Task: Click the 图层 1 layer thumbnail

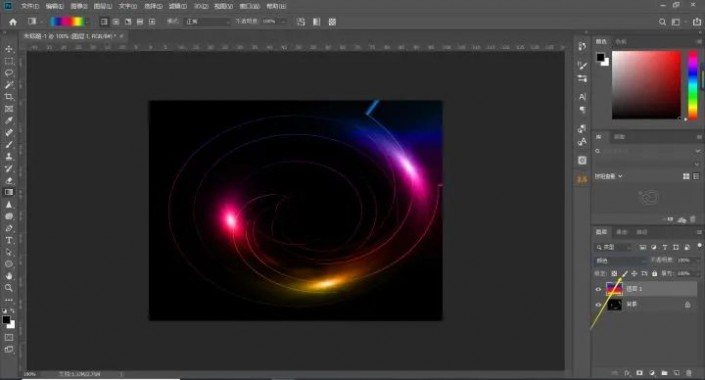Action: (614, 289)
